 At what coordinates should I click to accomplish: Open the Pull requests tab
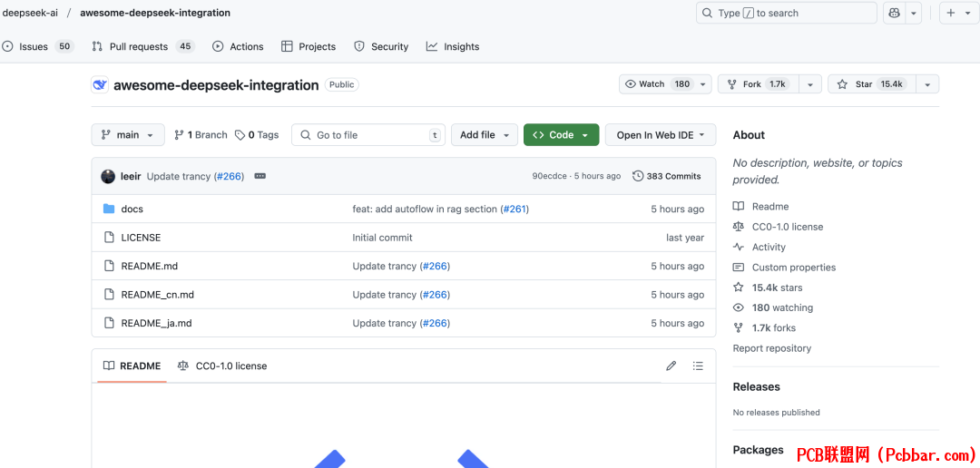click(143, 46)
